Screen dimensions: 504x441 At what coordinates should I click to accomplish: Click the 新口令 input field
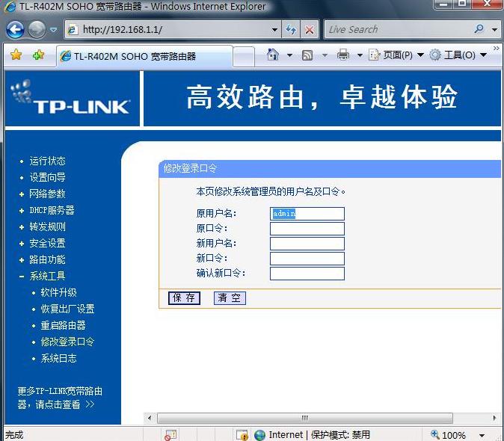(307, 259)
